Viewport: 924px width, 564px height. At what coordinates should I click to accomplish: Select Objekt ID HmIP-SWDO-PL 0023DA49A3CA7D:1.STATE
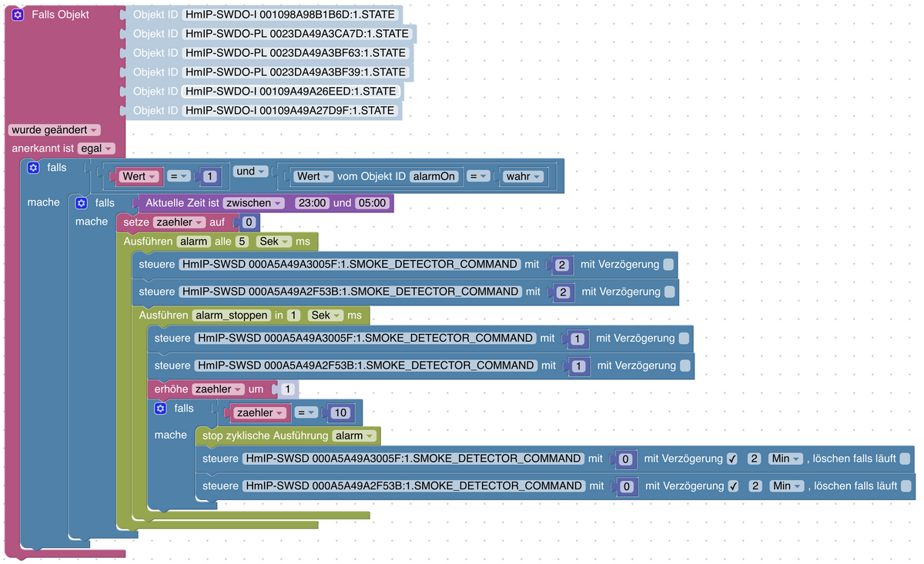click(x=297, y=34)
